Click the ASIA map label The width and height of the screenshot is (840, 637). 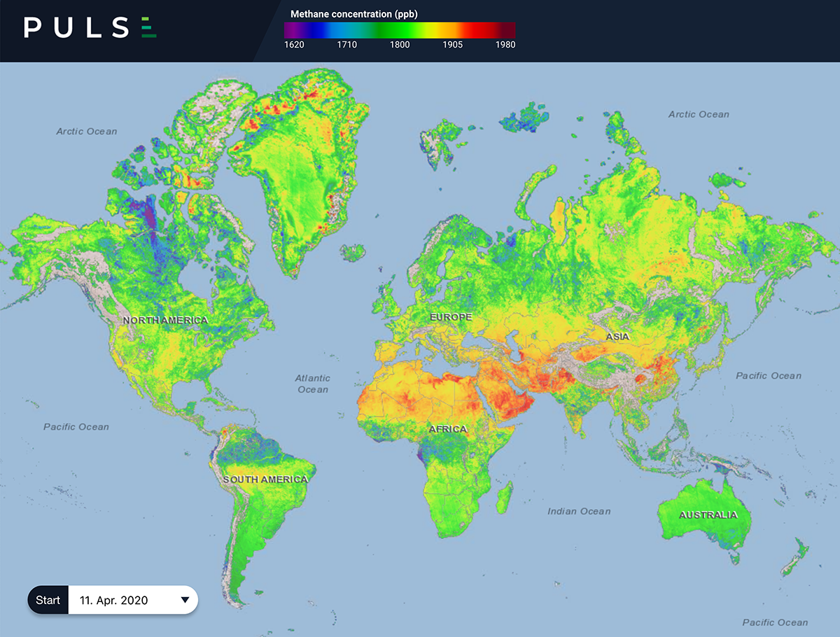(x=618, y=337)
